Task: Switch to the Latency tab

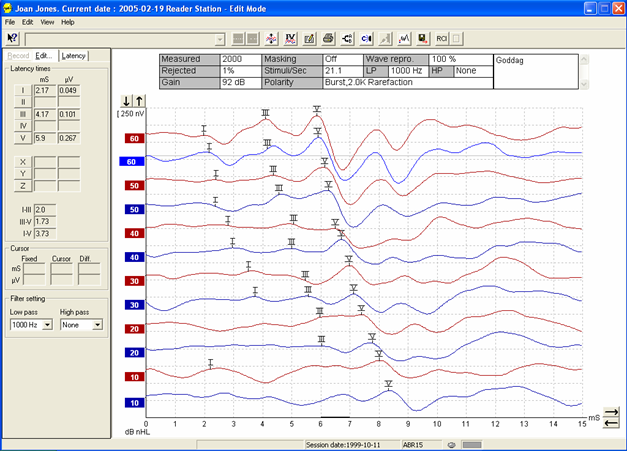Action: pyautogui.click(x=74, y=56)
